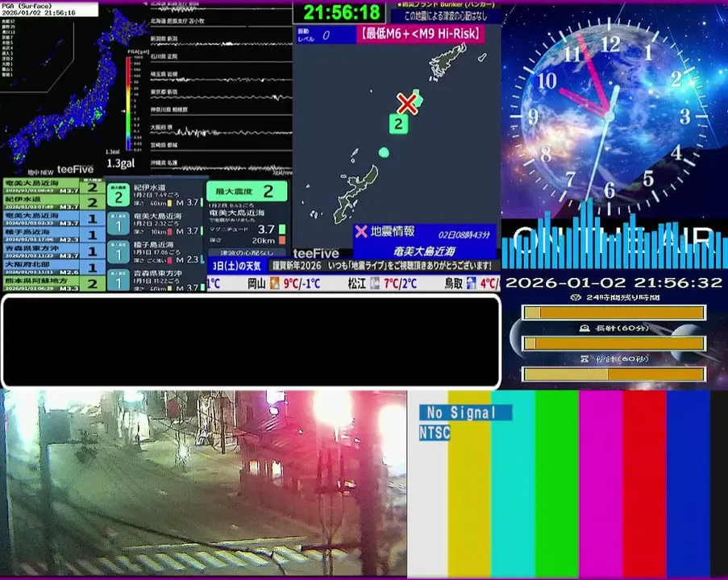Click the 3日(土)の天気 label
The height and width of the screenshot is (580, 728).
tap(237, 266)
